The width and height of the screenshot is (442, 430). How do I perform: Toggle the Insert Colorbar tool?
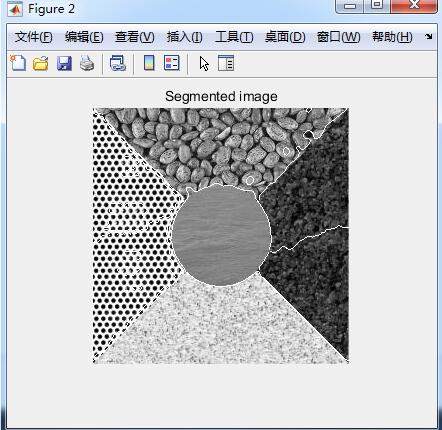tap(149, 63)
